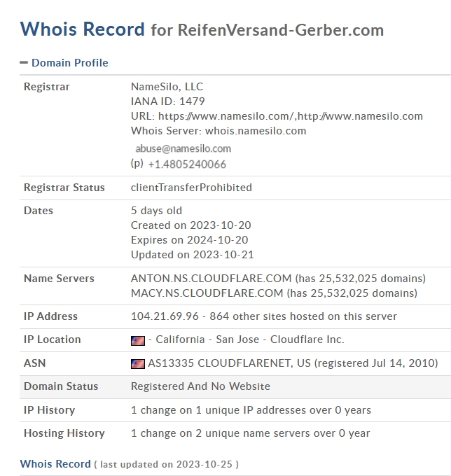Click the US flag in ASN row
This screenshot has height=476, width=451.
pyautogui.click(x=137, y=364)
